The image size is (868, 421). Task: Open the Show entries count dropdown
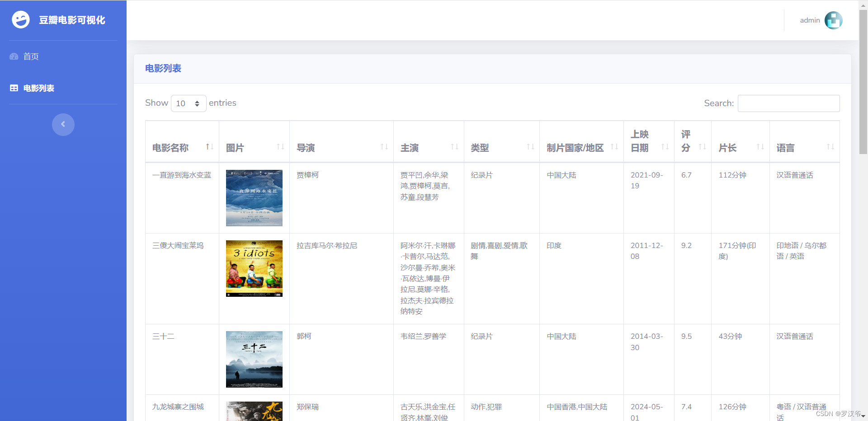pyautogui.click(x=189, y=103)
